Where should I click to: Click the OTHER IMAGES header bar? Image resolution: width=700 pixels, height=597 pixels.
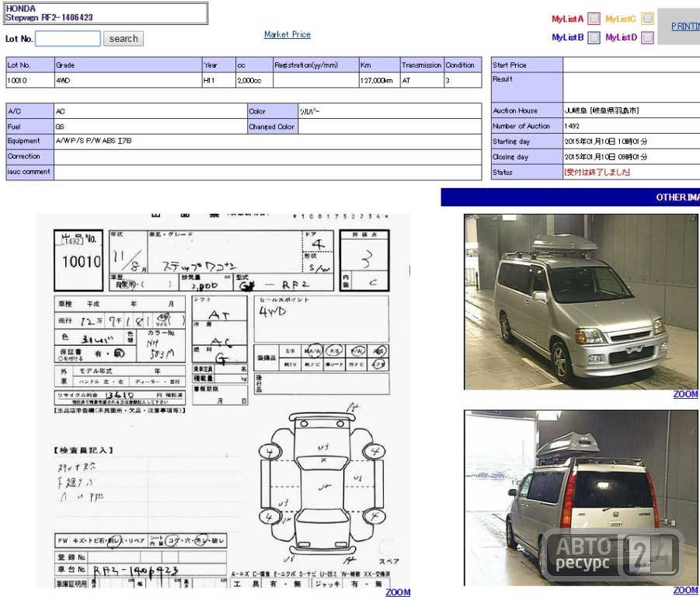tap(570, 197)
